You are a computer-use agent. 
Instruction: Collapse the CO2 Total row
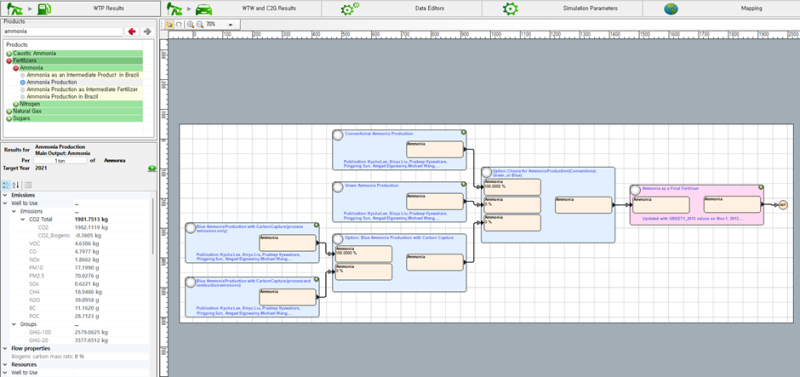(23, 219)
